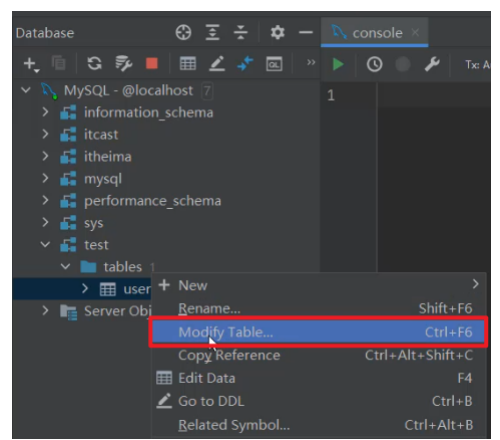
Task: Open Data Source Properties icon
Action: (x=123, y=63)
